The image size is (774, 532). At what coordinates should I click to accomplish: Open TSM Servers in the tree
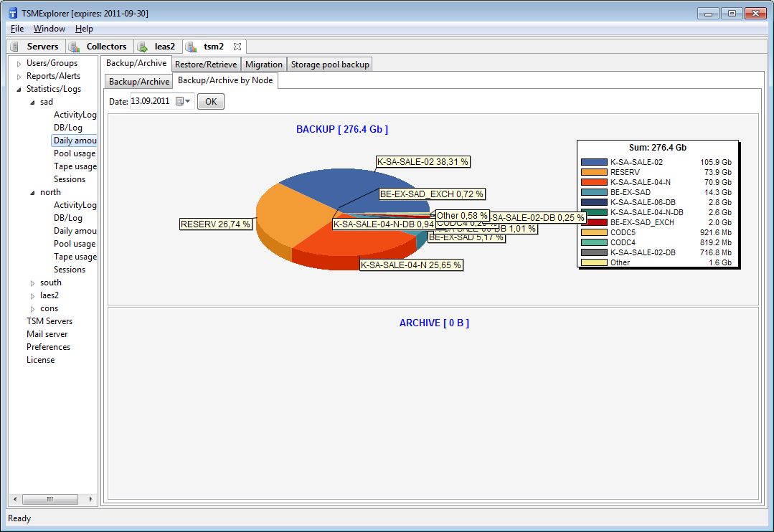[x=49, y=320]
